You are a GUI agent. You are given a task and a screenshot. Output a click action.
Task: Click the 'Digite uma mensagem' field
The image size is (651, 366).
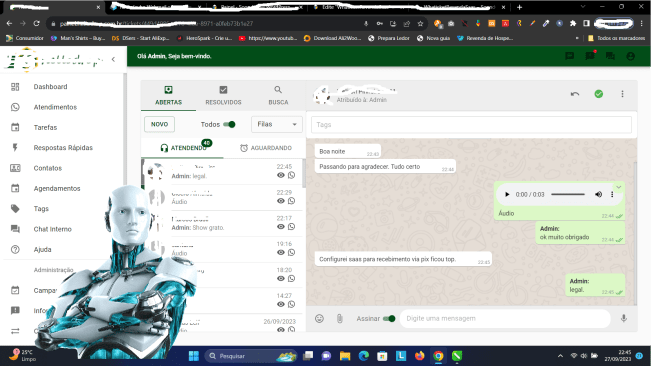(x=505, y=318)
